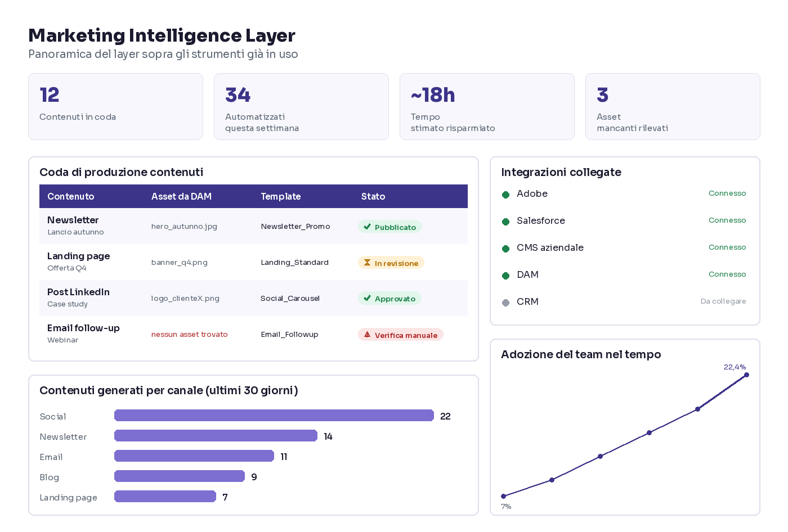
Task: Click the Connesso status for Adobe
Action: [727, 193]
